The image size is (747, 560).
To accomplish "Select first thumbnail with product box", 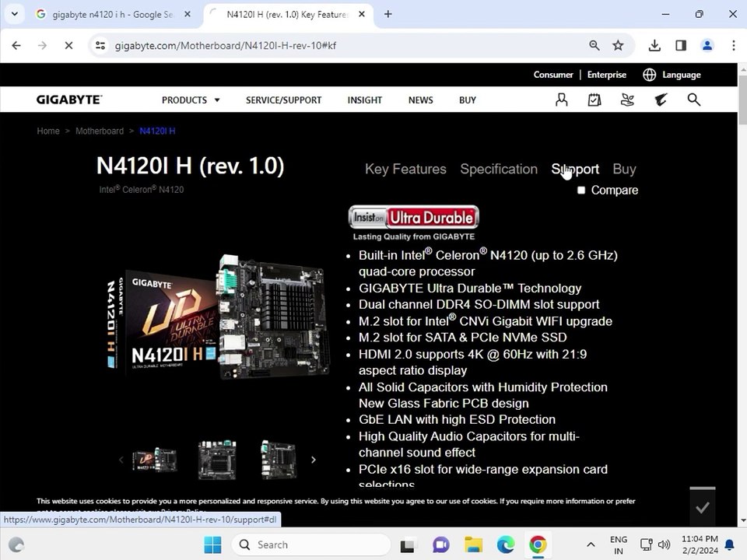I will [x=154, y=460].
